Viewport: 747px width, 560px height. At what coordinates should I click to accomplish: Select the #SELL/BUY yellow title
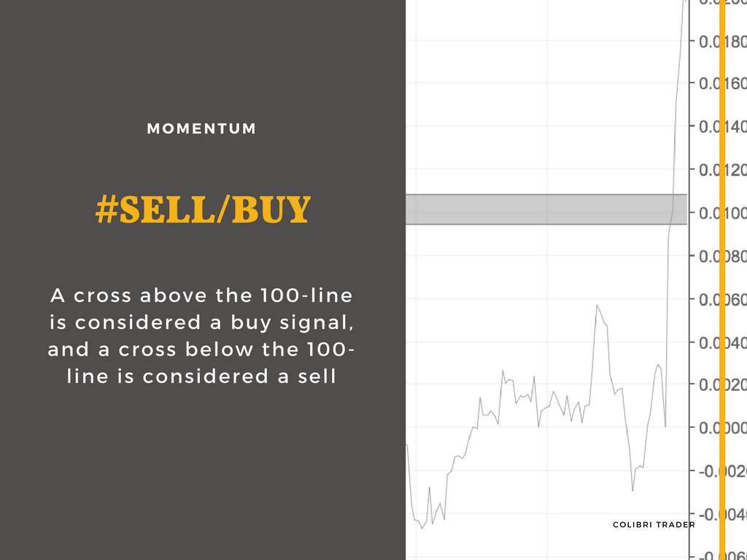click(x=203, y=209)
